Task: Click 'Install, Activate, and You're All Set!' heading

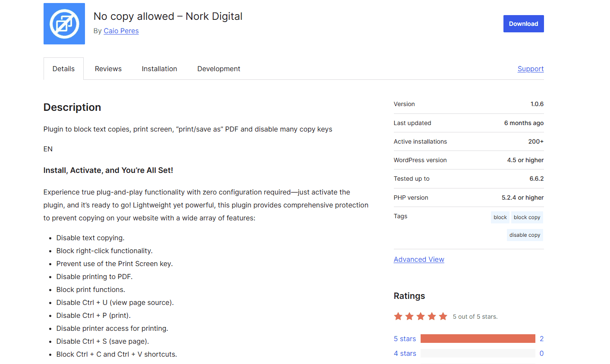Action: [x=108, y=170]
